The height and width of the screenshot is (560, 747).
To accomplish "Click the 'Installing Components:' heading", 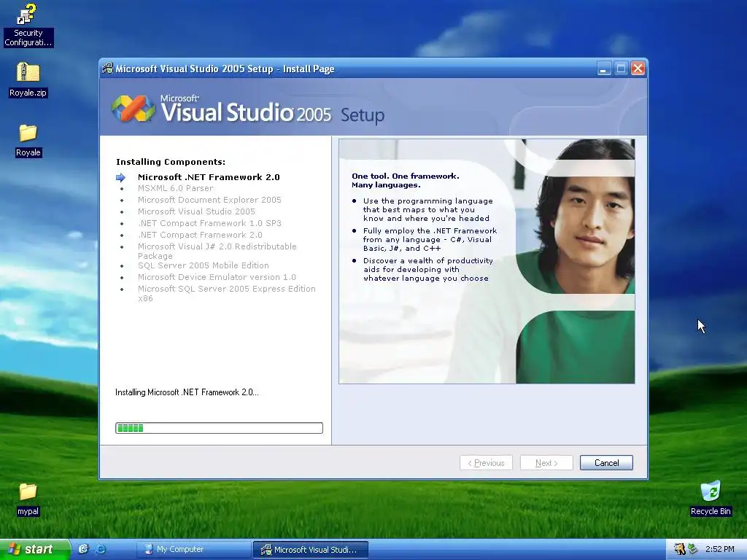I will [x=171, y=162].
